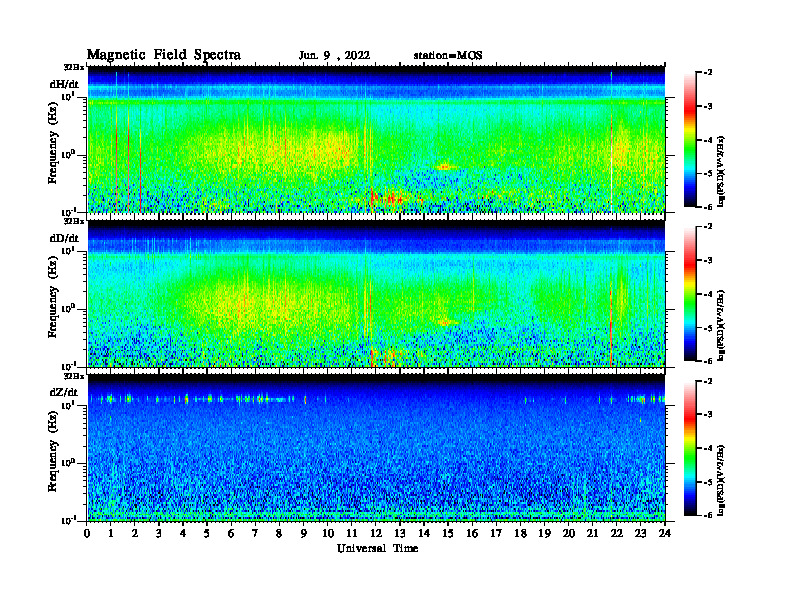The height and width of the screenshot is (612, 792).
Task: Click hour label '0' on the time axis
Action: (87, 533)
